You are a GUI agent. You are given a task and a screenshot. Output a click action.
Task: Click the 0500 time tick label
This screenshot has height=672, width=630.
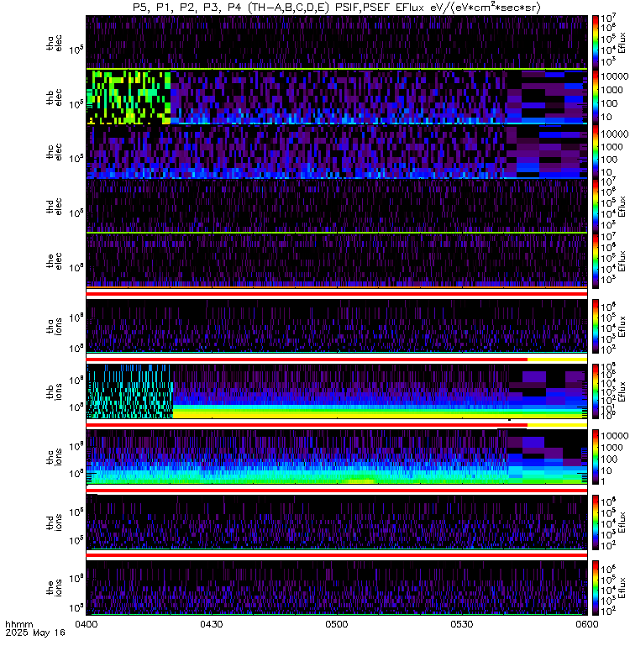tap(337, 624)
